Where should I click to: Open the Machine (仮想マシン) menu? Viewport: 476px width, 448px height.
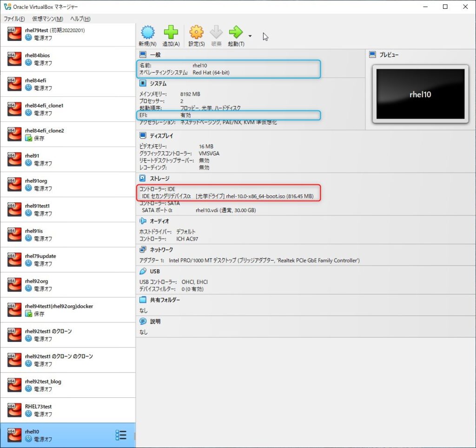(47, 19)
